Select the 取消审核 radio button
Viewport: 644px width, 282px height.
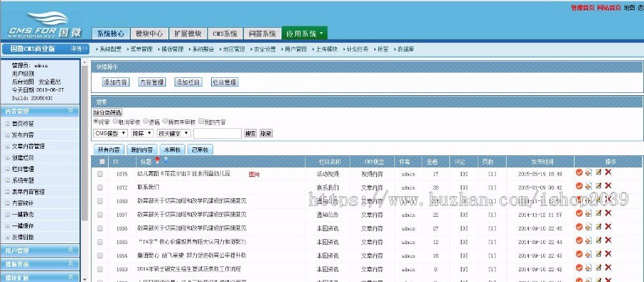point(115,121)
